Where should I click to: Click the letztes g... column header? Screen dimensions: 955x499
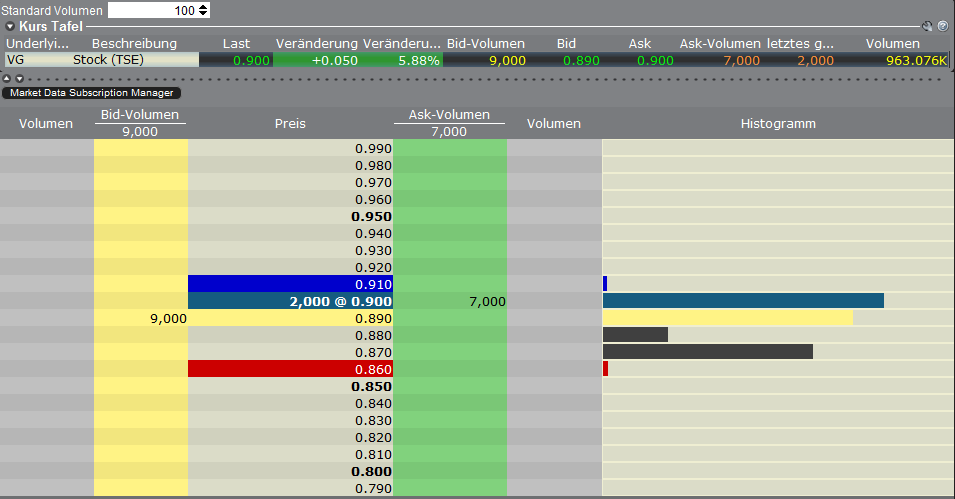(800, 43)
